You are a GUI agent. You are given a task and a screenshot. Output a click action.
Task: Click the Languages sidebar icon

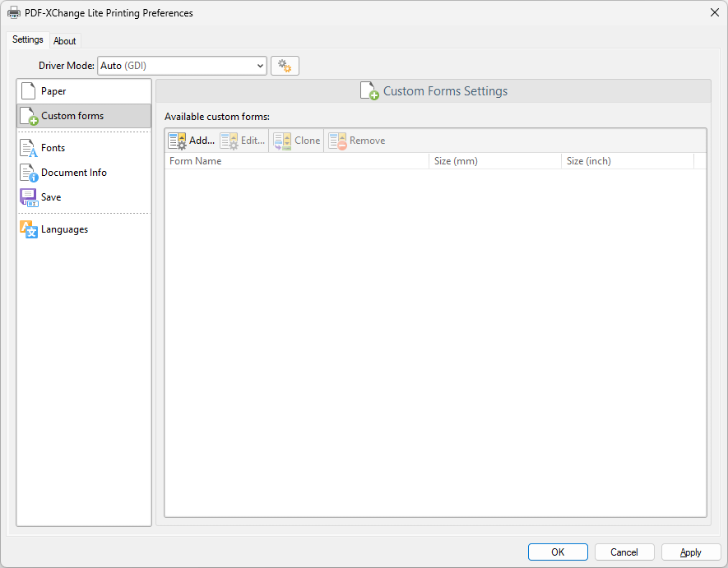(x=29, y=229)
